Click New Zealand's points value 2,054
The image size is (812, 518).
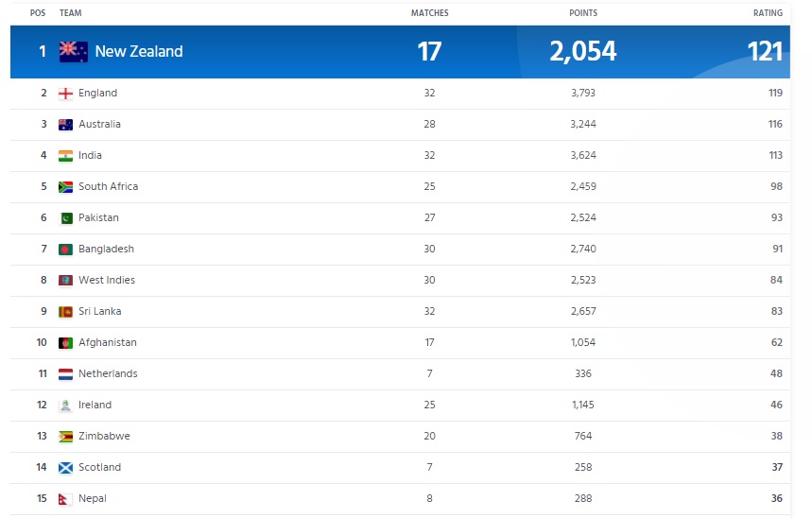(x=583, y=51)
